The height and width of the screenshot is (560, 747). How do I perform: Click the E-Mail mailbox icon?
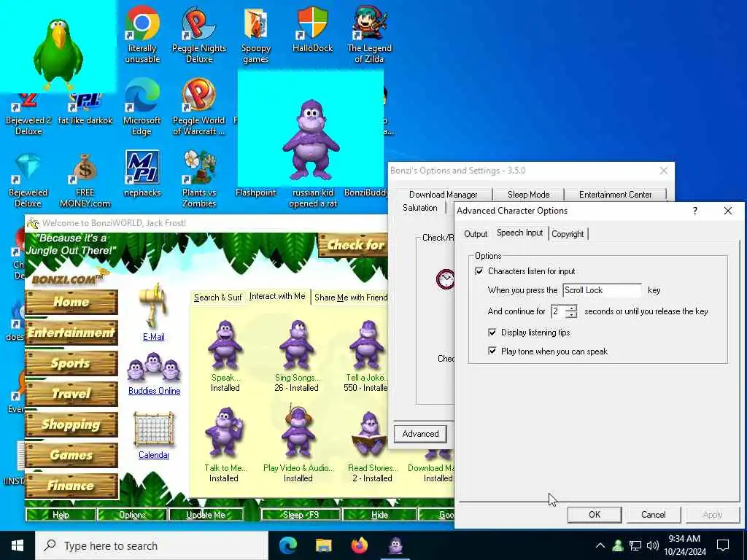[x=153, y=306]
